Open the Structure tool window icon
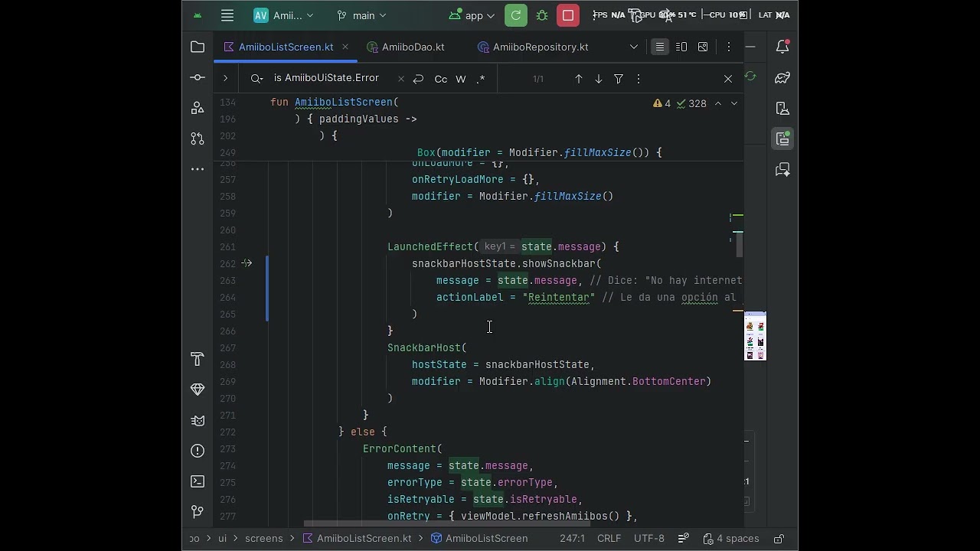The width and height of the screenshot is (980, 551). pyautogui.click(x=198, y=108)
